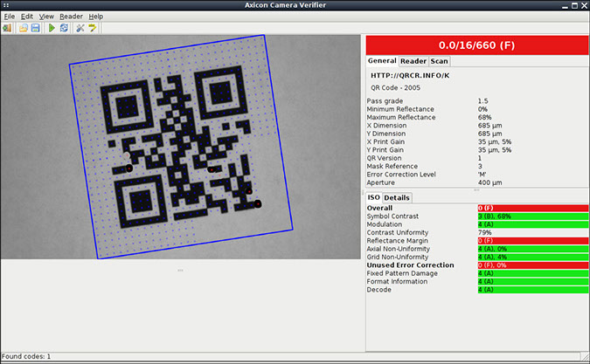Click the Format Information label

[397, 282]
